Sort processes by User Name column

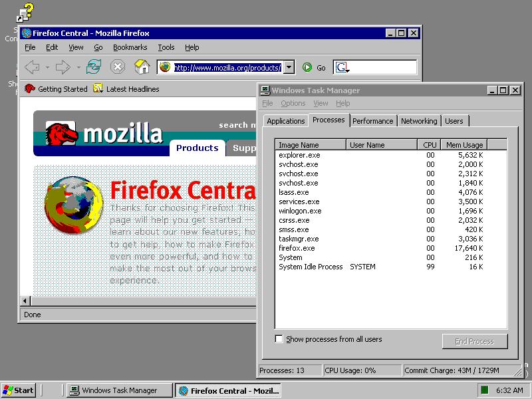[x=382, y=145]
